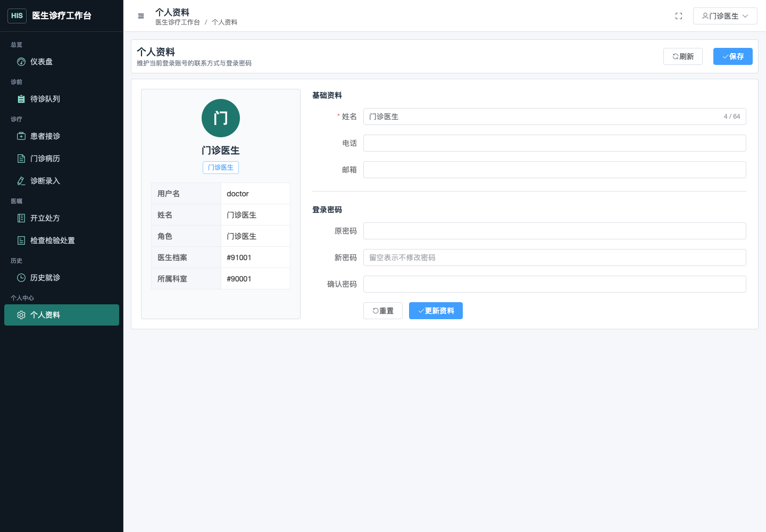Open 仪表盘 menu item
Image resolution: width=766 pixels, height=532 pixels.
[62, 62]
